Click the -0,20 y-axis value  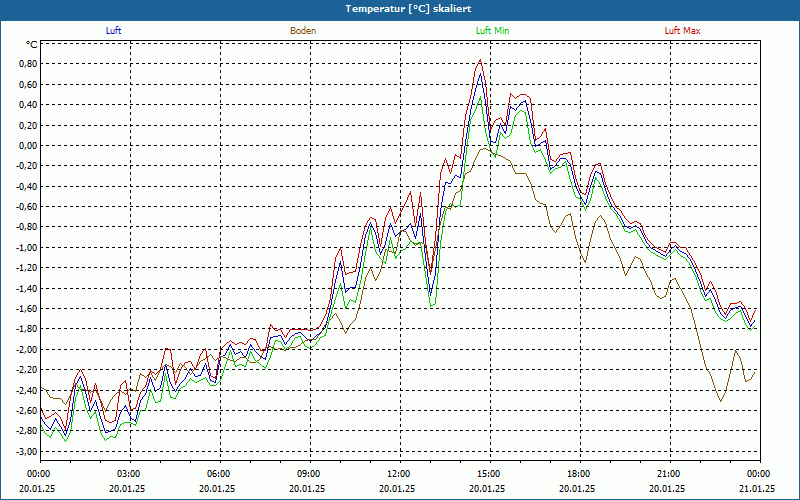(x=28, y=166)
